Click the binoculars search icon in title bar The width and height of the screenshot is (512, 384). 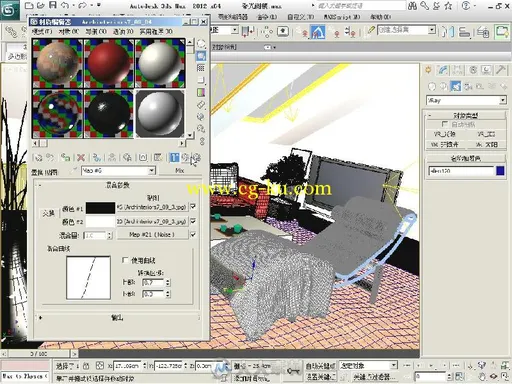tap(413, 5)
